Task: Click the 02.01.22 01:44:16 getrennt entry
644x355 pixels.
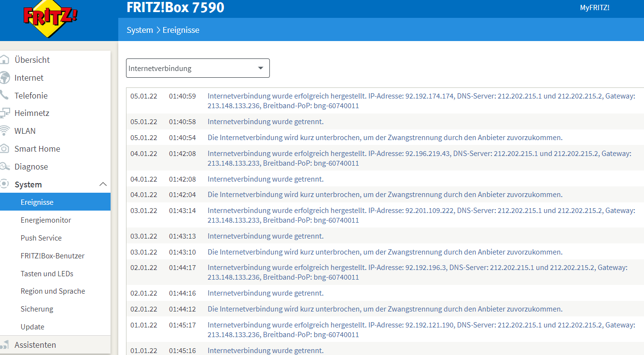Action: [385, 293]
